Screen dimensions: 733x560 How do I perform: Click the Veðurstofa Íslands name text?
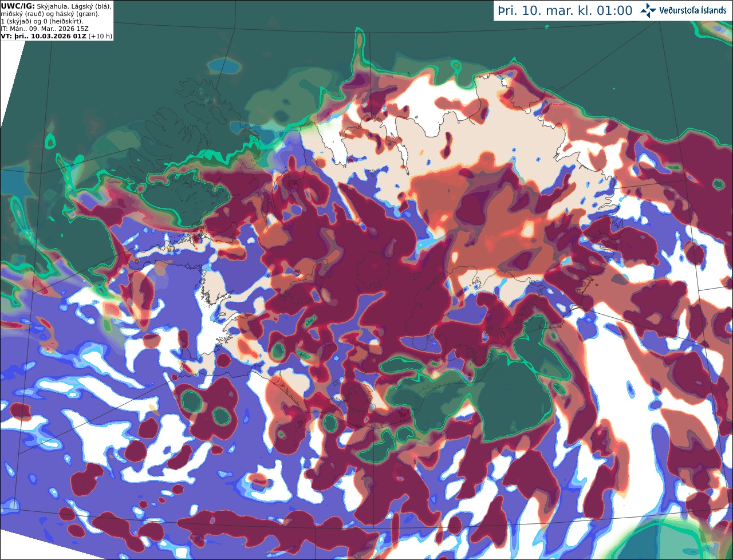tap(693, 10)
